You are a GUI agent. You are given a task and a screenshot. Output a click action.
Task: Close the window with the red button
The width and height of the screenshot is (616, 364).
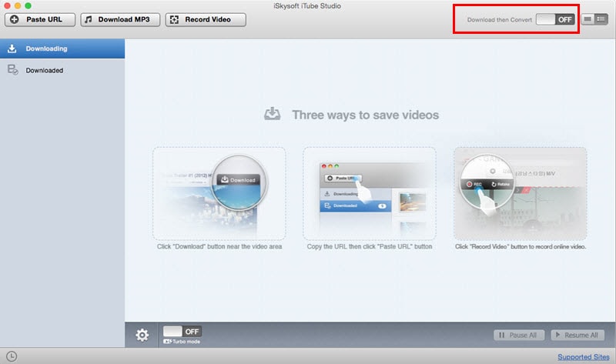pyautogui.click(x=7, y=5)
